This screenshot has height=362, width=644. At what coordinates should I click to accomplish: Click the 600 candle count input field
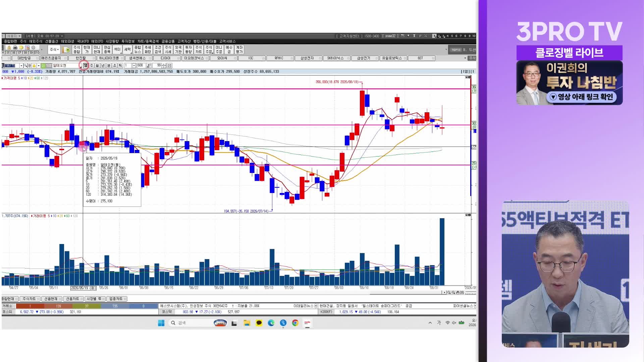pyautogui.click(x=141, y=65)
